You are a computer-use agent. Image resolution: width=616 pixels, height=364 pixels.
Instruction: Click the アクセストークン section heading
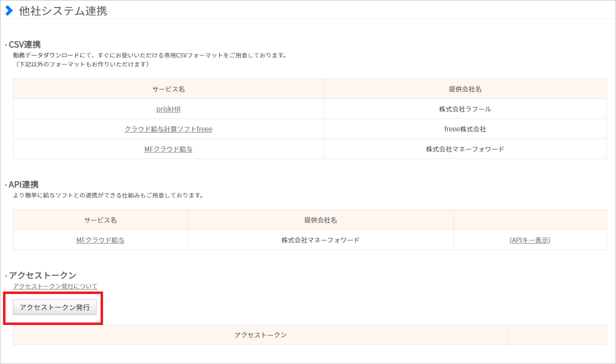43,275
